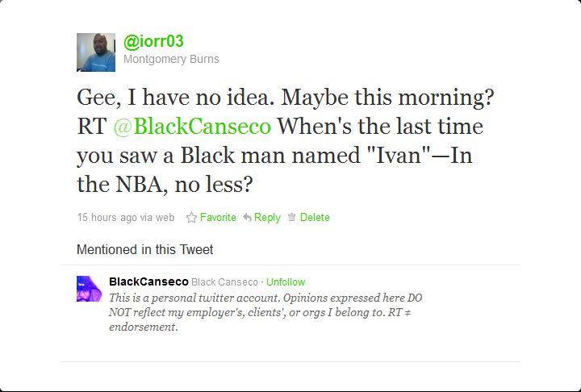
Task: Follow the @BlackCanseco mention in tweet
Action: pyautogui.click(x=192, y=127)
